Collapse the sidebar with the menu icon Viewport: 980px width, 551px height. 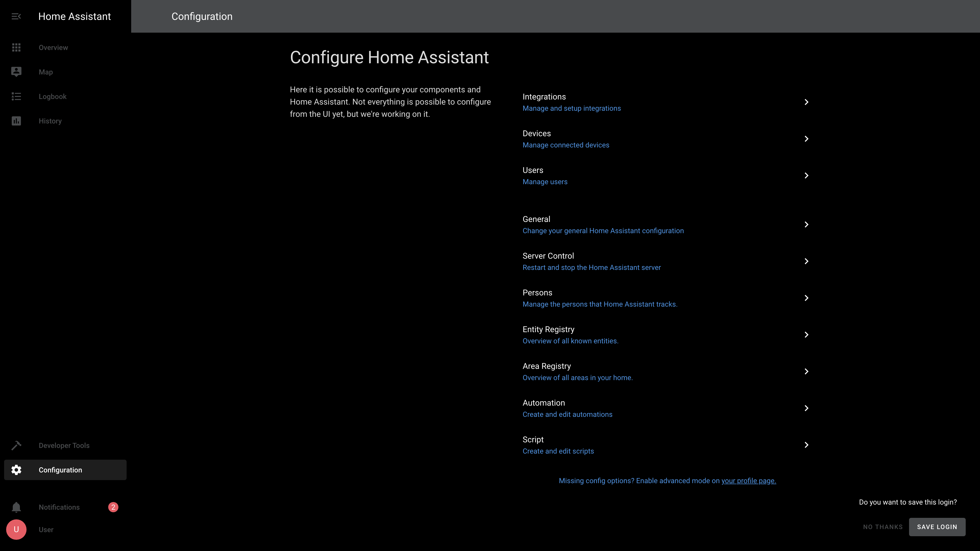coord(16,16)
